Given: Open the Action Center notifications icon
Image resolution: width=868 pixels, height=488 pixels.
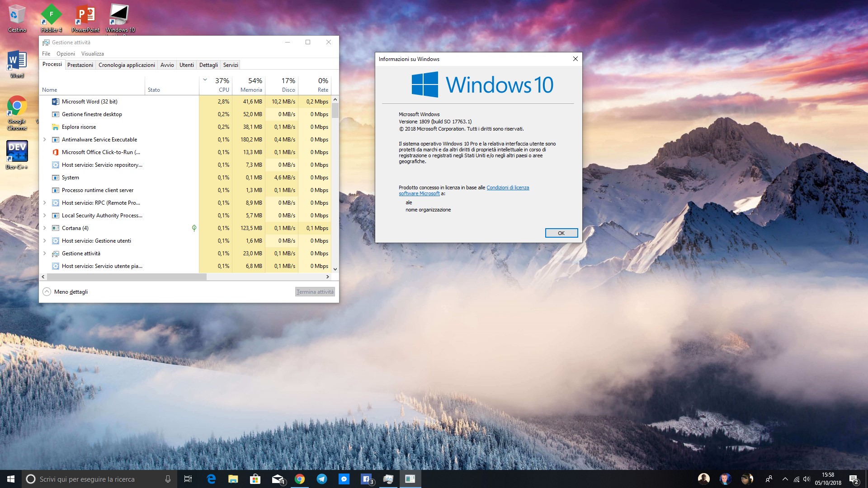Looking at the screenshot, I should pos(854,479).
